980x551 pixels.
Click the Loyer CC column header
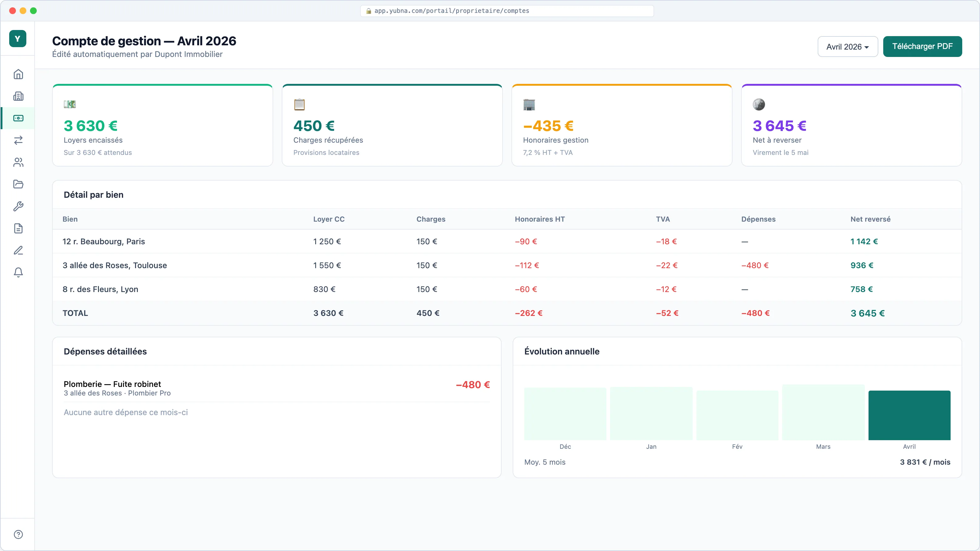pos(329,219)
